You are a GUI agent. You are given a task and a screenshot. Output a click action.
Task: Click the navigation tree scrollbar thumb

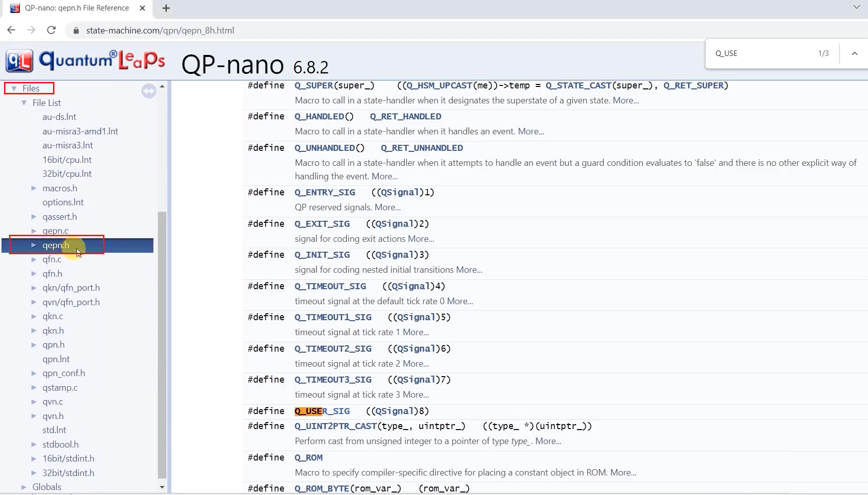pos(162,345)
